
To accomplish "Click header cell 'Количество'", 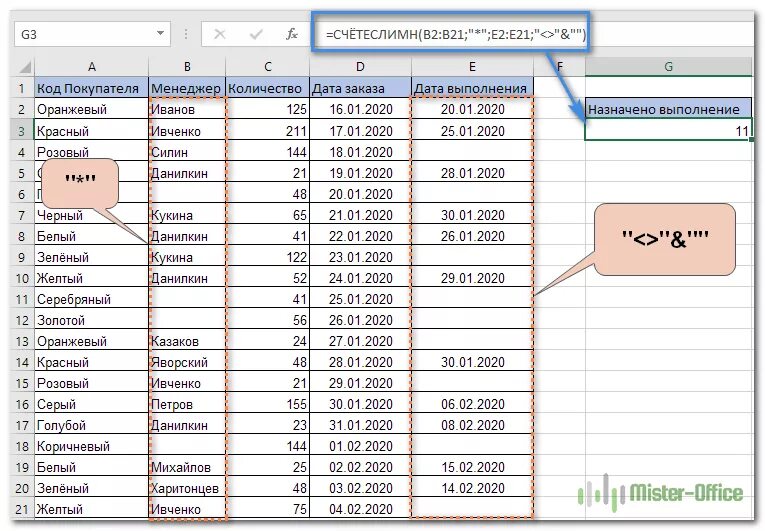I will coord(268,88).
